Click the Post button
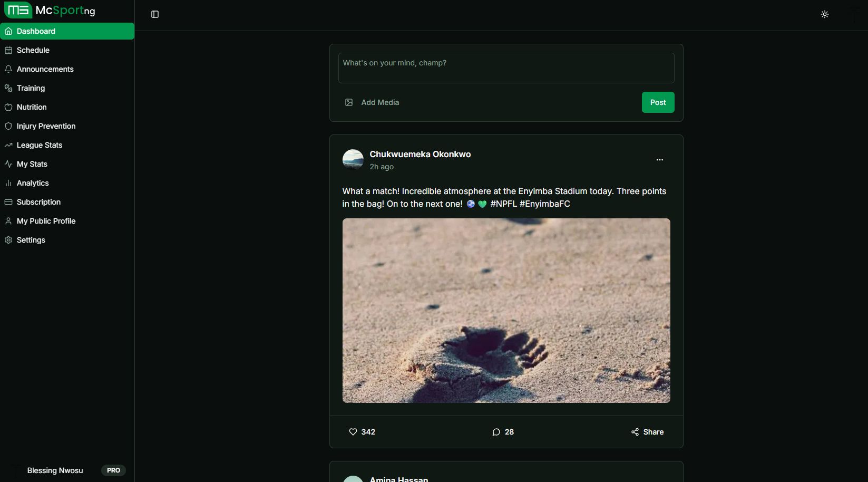Viewport: 868px width, 482px height. (658, 102)
